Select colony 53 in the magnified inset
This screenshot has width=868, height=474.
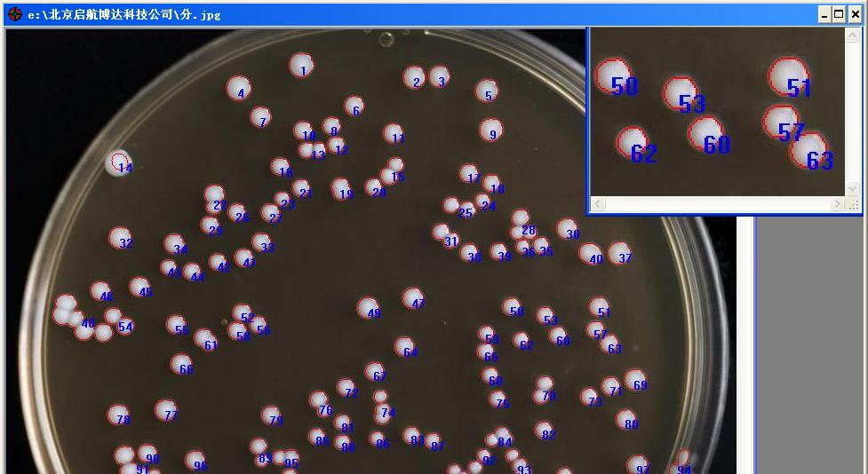(x=680, y=93)
